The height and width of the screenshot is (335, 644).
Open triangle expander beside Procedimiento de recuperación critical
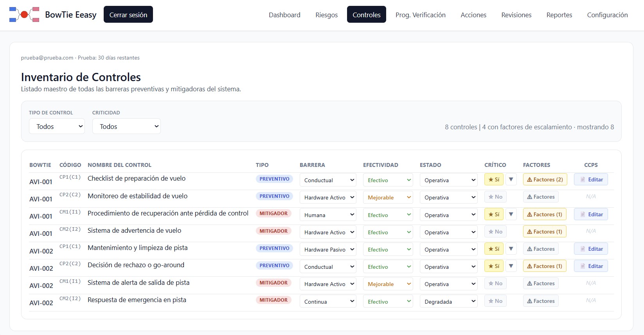[x=511, y=214]
